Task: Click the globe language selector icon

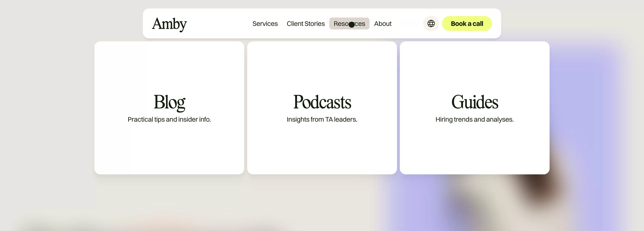Action: [x=431, y=23]
